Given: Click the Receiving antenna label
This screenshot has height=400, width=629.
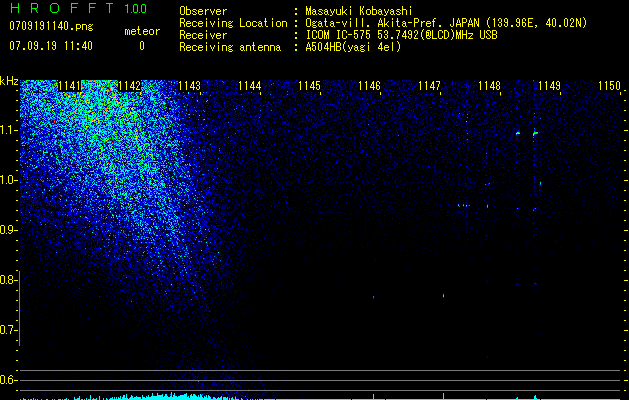Looking at the screenshot, I should tap(230, 47).
